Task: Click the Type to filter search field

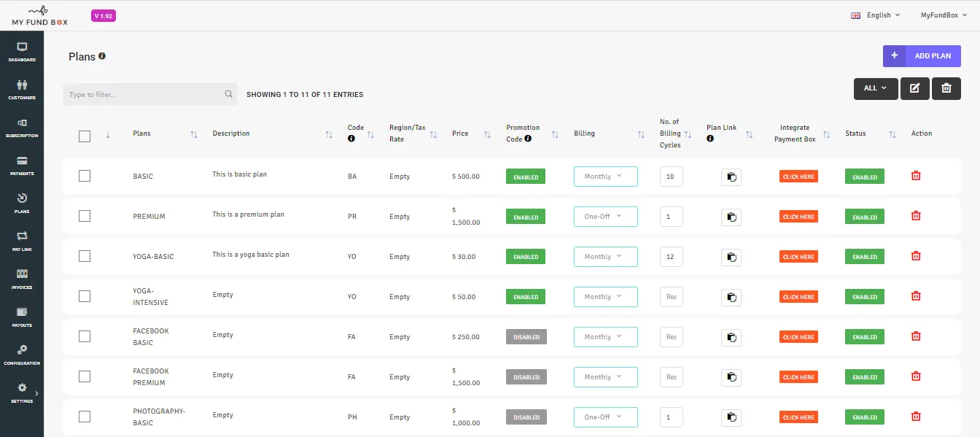Action: tap(150, 94)
